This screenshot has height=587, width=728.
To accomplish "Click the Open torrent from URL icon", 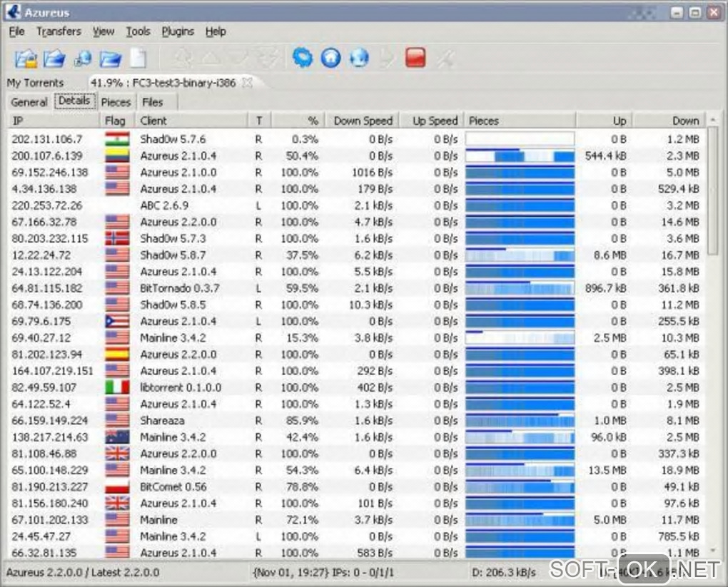I will point(83,58).
